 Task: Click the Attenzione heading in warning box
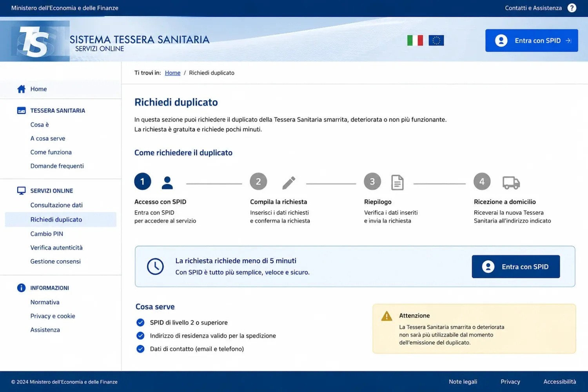tap(414, 316)
